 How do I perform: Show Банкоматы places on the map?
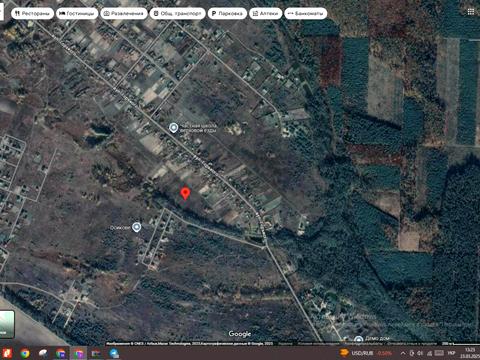tap(305, 13)
